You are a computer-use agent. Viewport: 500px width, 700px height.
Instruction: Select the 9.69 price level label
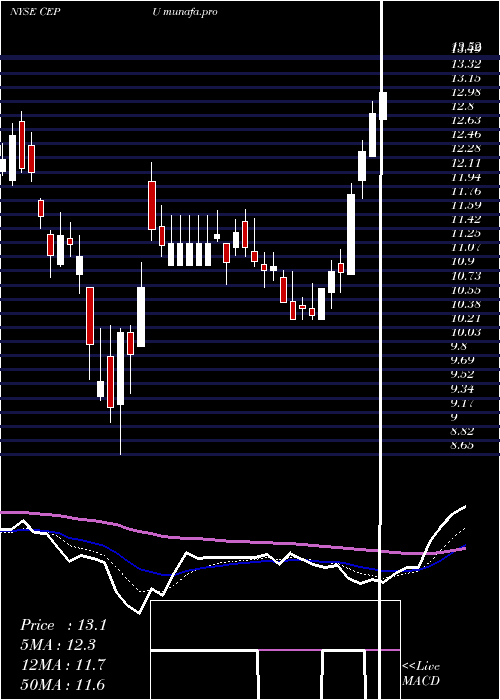463,360
